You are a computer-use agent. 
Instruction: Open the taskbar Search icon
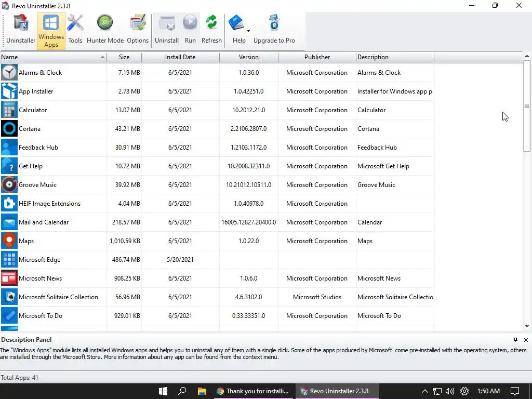pyautogui.click(x=182, y=391)
